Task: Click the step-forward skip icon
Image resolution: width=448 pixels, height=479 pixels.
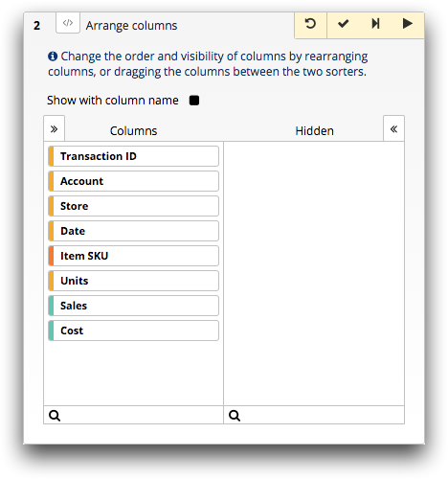Action: [375, 24]
